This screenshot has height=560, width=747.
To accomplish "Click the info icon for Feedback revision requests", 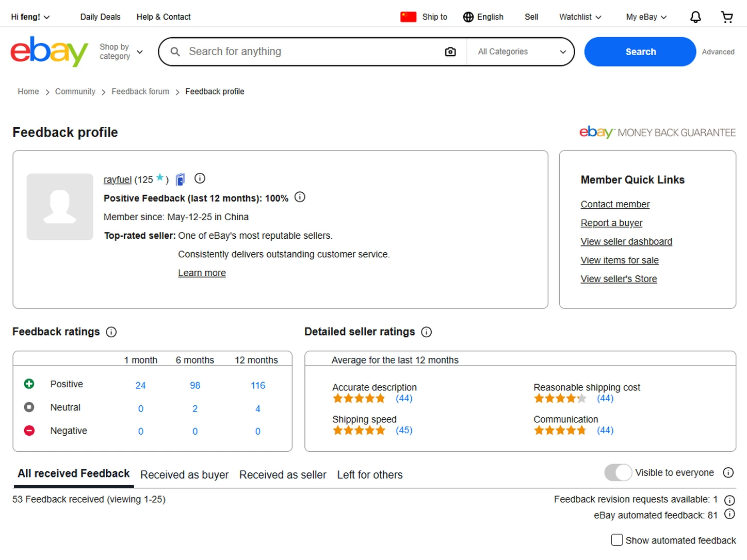I will [729, 500].
